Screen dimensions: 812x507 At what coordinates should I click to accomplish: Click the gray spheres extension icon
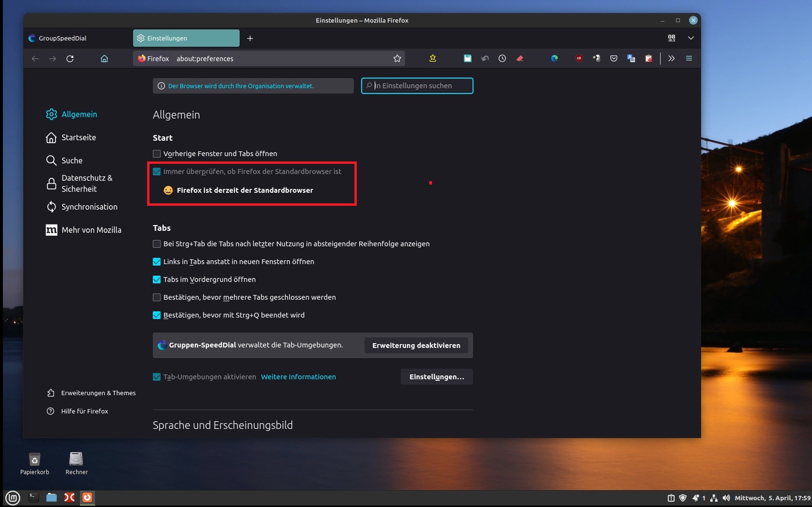pos(596,58)
